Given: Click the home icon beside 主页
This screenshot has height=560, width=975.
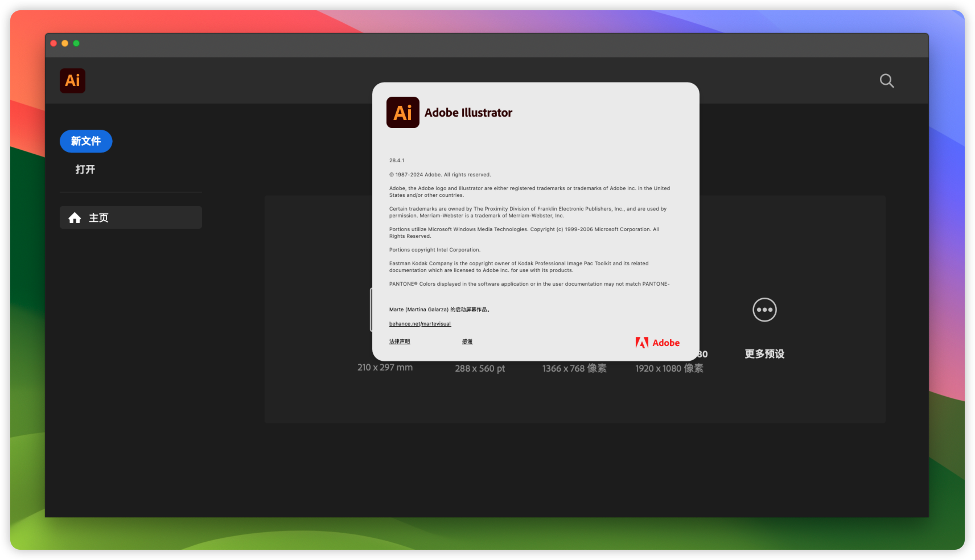Looking at the screenshot, I should point(75,218).
